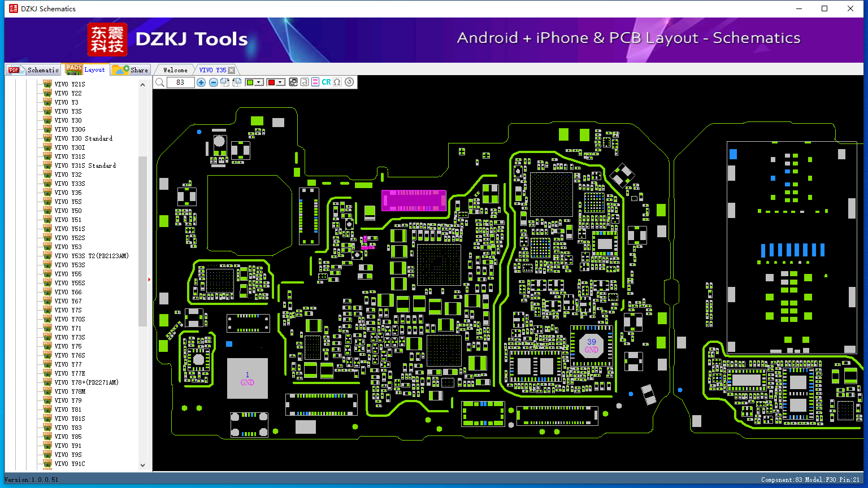
Task: Select VIVO Y91C in the model list
Action: tap(70, 464)
